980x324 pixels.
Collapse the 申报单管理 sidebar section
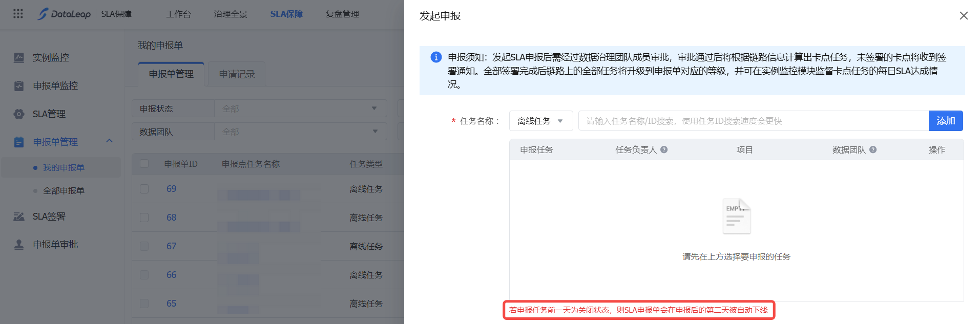[109, 141]
